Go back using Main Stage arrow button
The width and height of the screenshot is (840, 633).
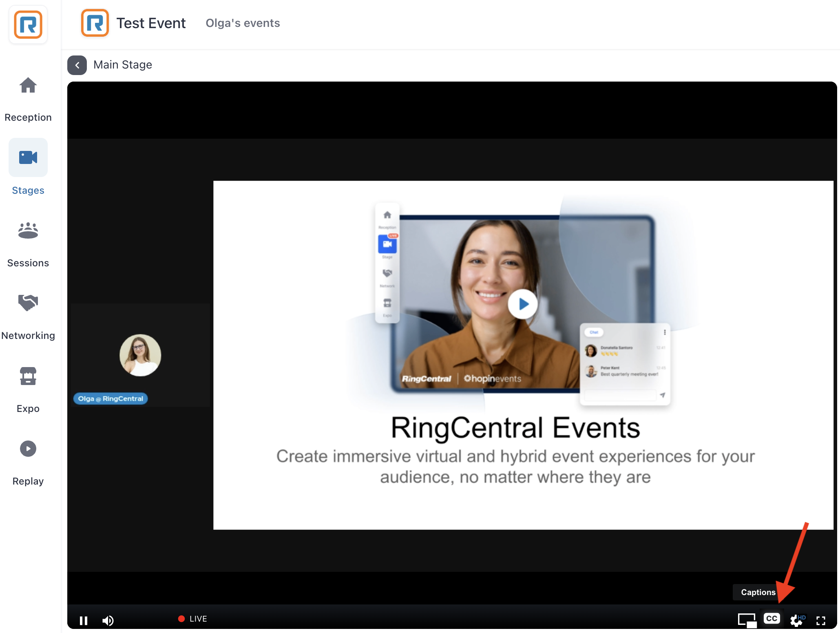click(77, 65)
